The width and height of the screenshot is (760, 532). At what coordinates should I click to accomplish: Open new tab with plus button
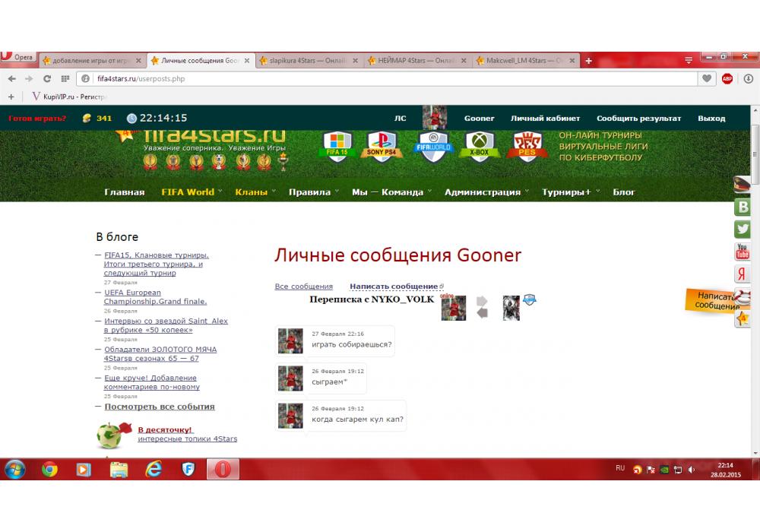click(x=588, y=61)
